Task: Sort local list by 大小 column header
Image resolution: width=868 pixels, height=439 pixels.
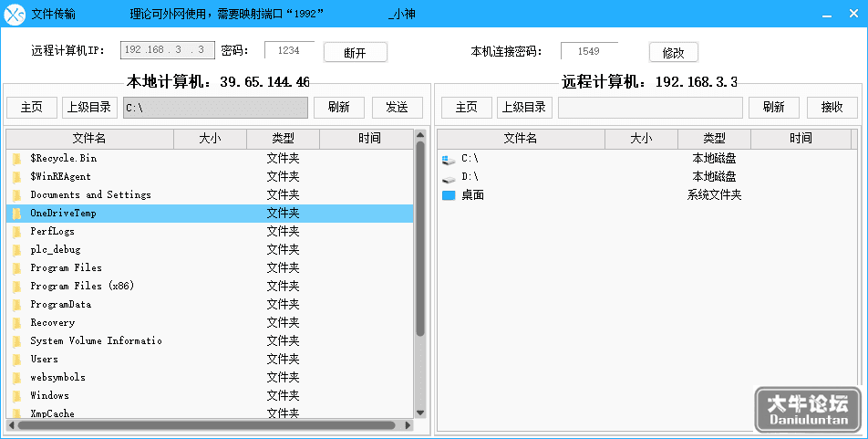Action: coord(210,139)
